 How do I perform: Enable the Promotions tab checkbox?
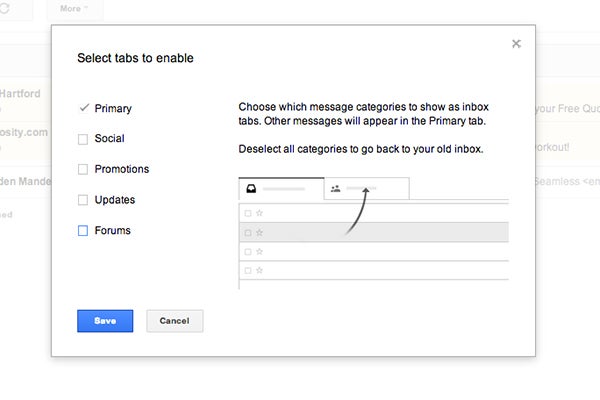83,169
